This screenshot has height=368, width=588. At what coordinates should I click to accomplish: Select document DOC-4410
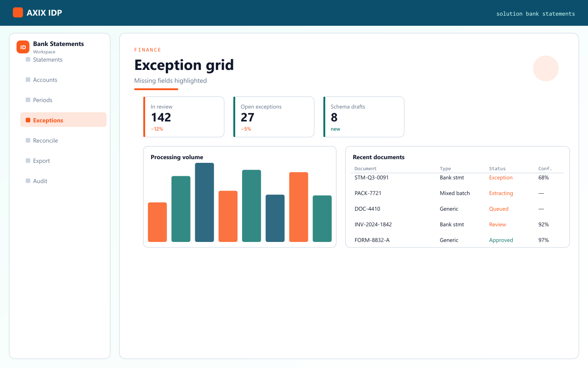click(367, 209)
